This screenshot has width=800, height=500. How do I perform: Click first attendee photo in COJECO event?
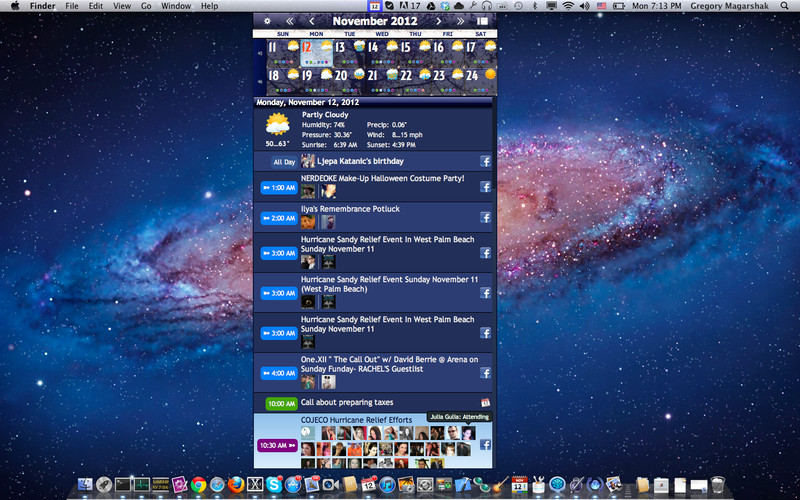[308, 433]
